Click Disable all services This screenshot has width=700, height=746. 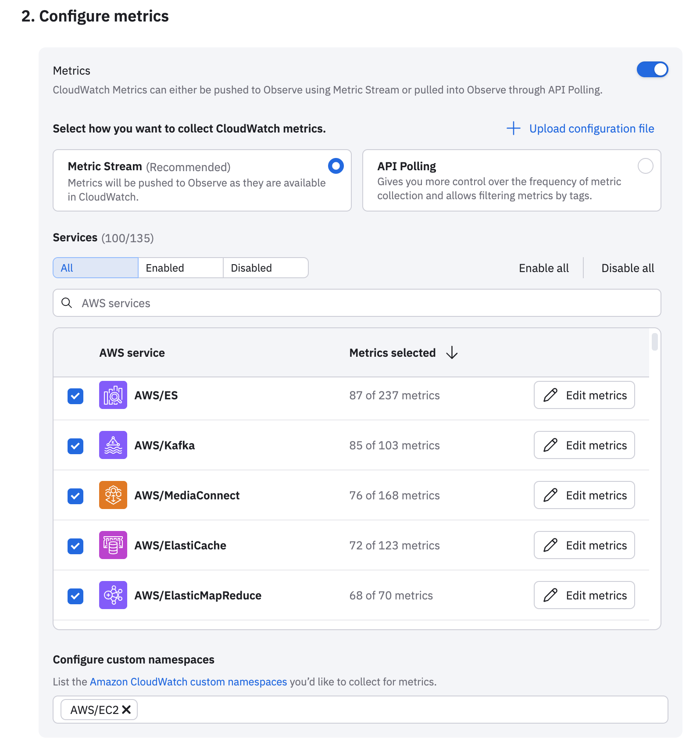[x=628, y=268]
